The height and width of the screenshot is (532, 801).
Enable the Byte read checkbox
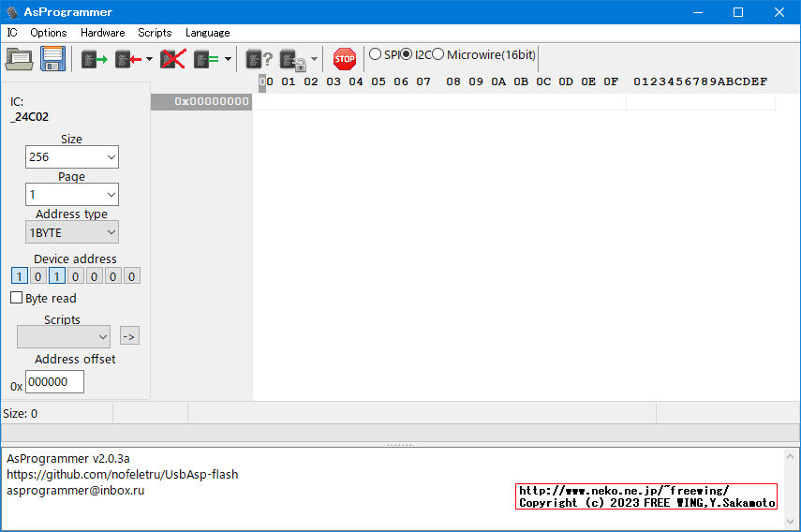click(17, 298)
